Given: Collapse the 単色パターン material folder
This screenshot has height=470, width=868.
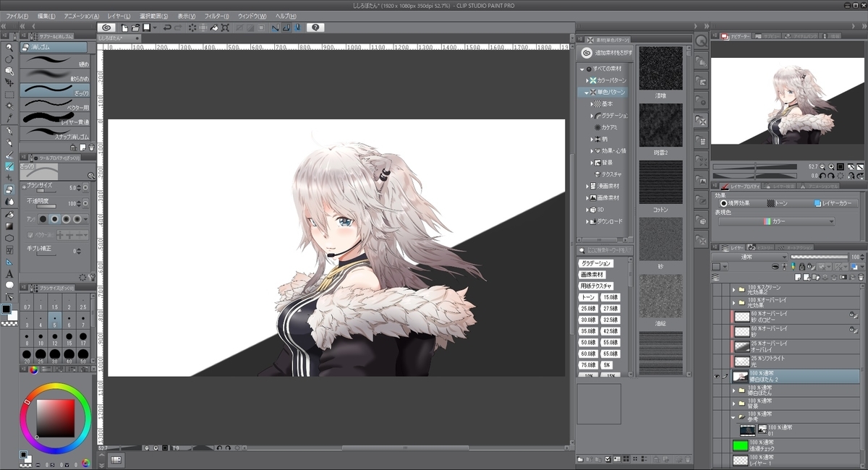Looking at the screenshot, I should [x=587, y=93].
